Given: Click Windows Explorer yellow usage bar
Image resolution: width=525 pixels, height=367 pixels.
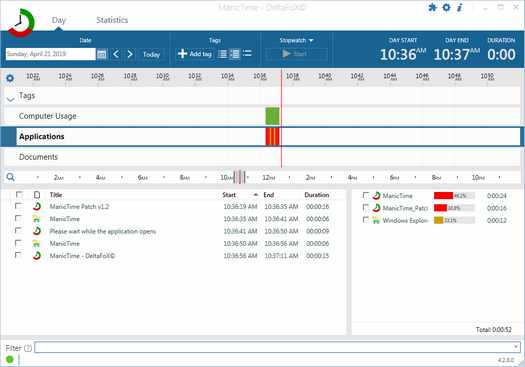Looking at the screenshot, I should click(439, 220).
